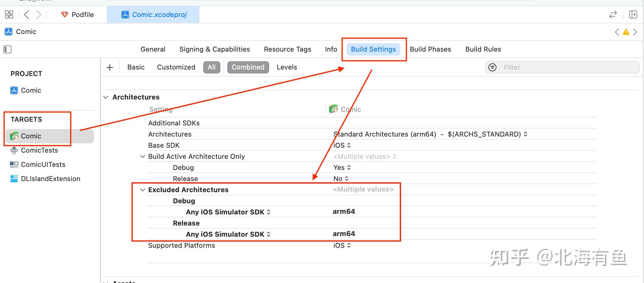Click the ruby gem icon on the Podfile tab
Screen dimensions: 644x283
click(64, 14)
